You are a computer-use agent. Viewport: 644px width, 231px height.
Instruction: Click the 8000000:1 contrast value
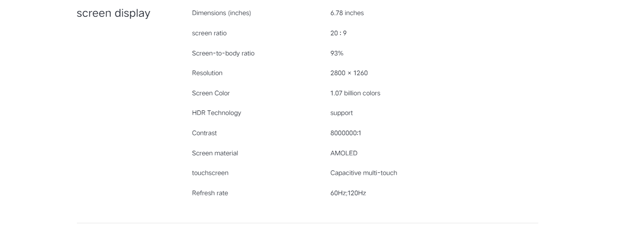coord(346,133)
